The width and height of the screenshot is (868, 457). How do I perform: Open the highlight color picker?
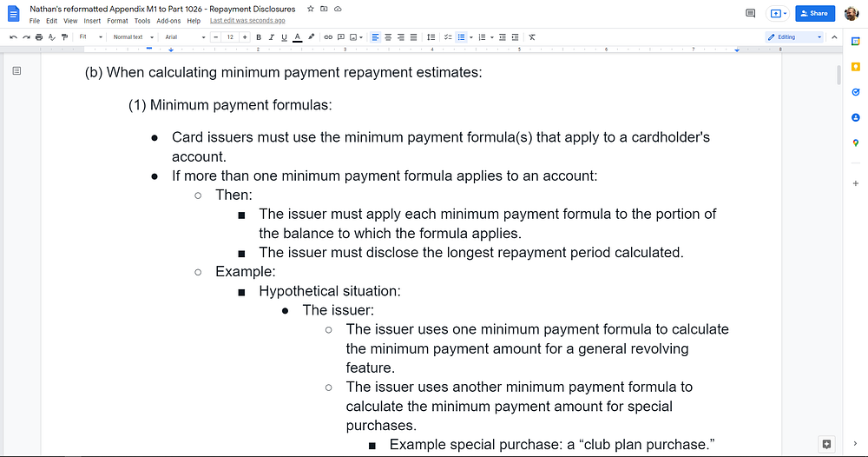[311, 37]
